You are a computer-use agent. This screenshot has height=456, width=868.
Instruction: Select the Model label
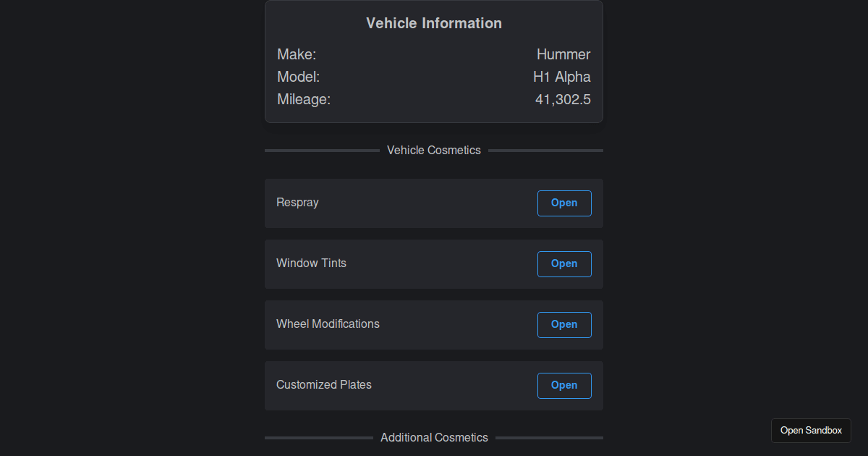(298, 77)
